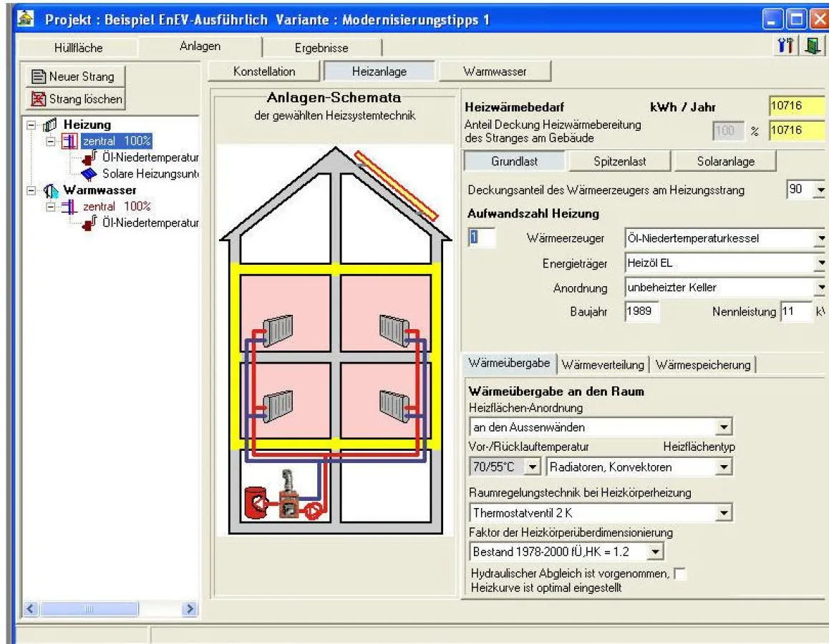The height and width of the screenshot is (644, 829).
Task: Open the Raumregelungstechnik Thermostatventil dropdown
Action: (724, 513)
